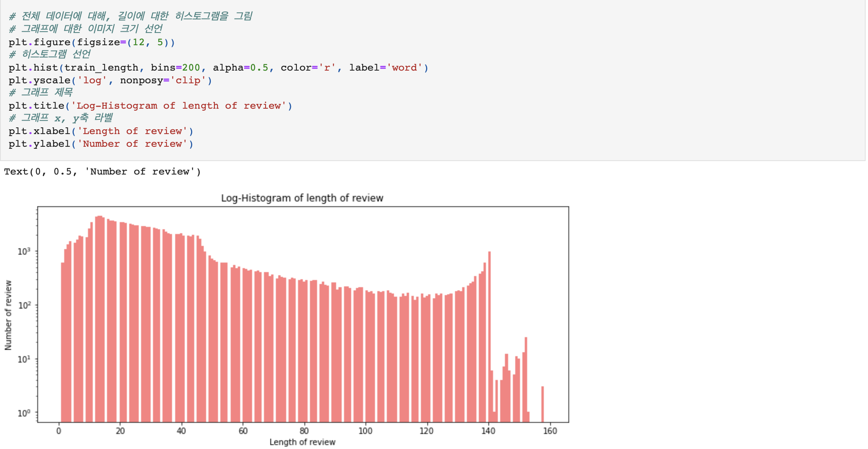Image resolution: width=868 pixels, height=449 pixels.
Task: Click the plt.ylabel code line
Action: point(101,144)
